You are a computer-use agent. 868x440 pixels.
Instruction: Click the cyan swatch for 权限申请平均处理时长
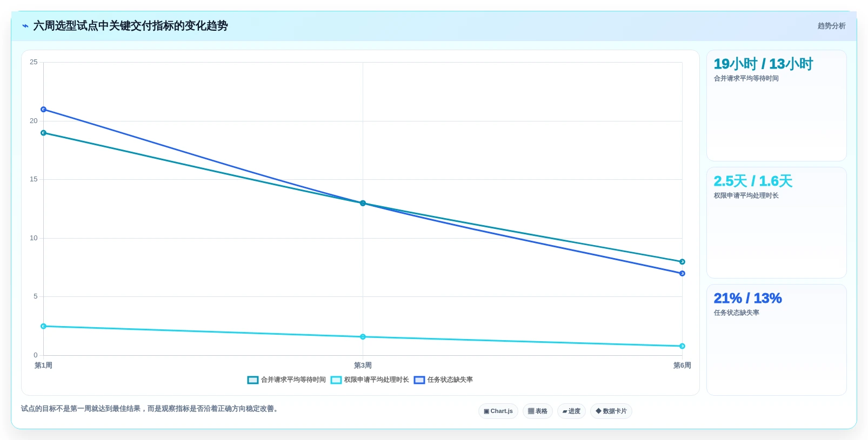tap(336, 380)
